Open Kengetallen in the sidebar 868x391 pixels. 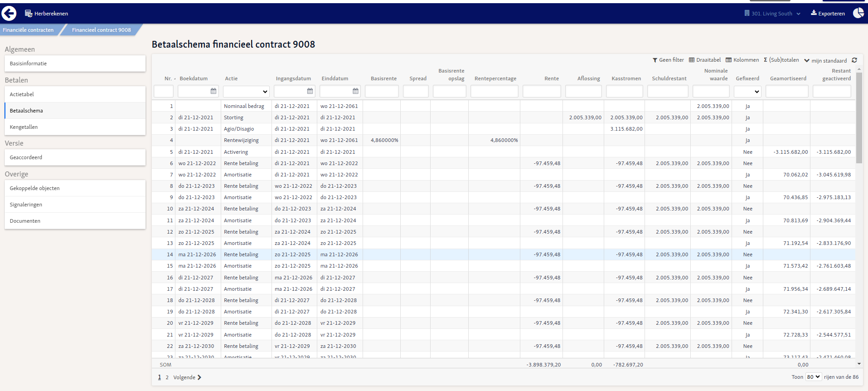[x=75, y=127]
